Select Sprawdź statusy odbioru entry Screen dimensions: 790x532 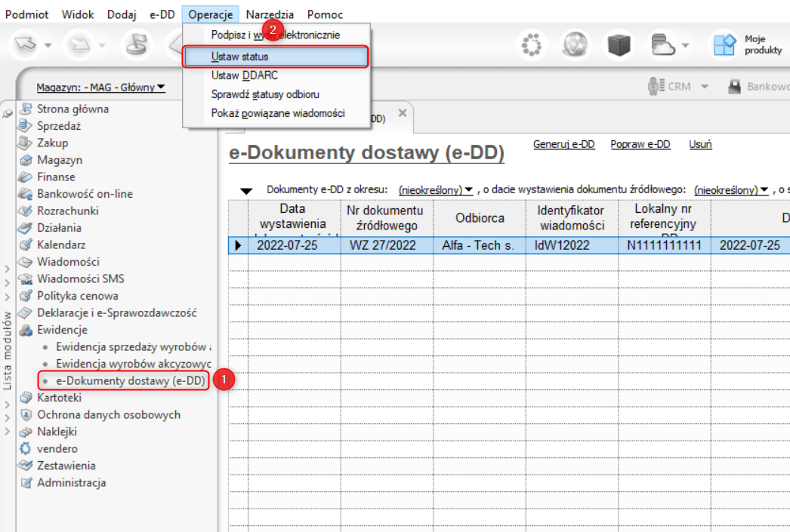[276, 94]
